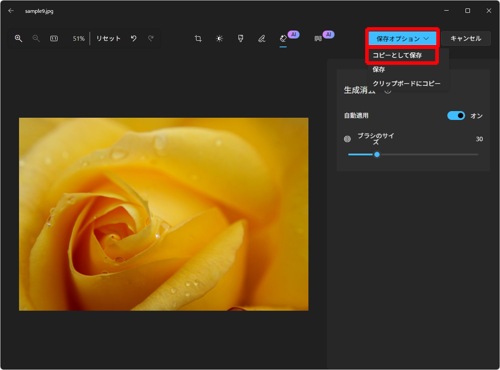This screenshot has width=500, height=370.
Task: Select the Crop tool
Action: tap(198, 39)
